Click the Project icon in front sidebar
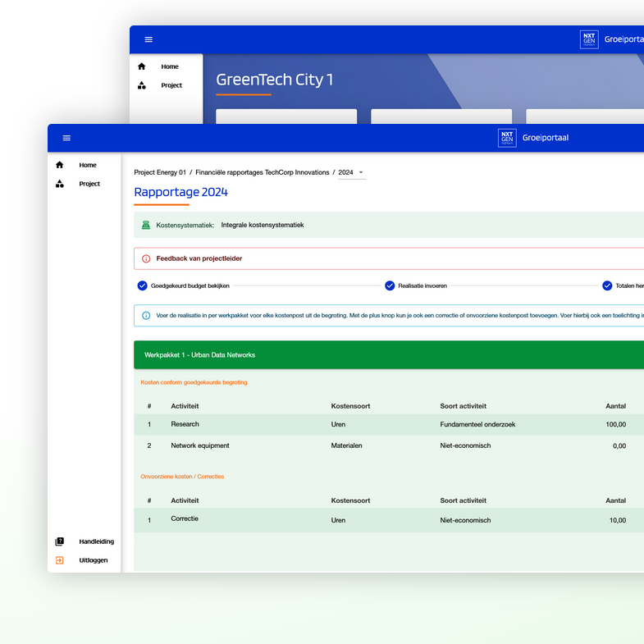 tap(60, 184)
